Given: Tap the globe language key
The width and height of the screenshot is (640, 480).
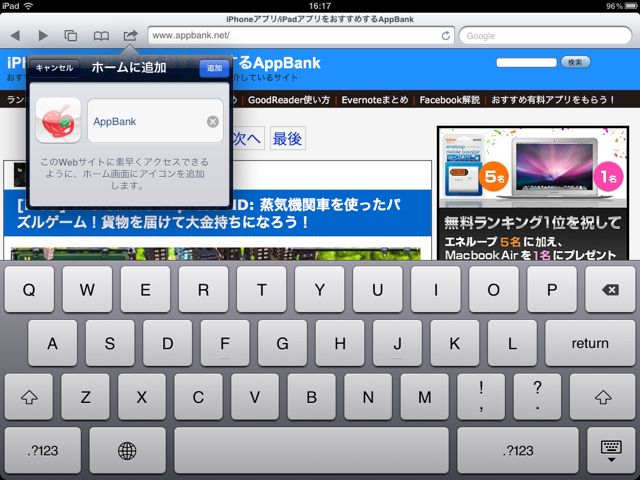Looking at the screenshot, I should 127,451.
